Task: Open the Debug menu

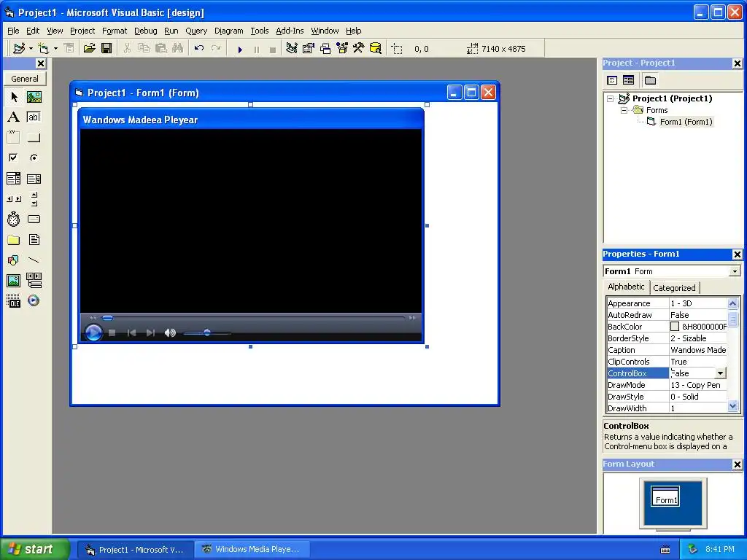Action: coord(145,31)
